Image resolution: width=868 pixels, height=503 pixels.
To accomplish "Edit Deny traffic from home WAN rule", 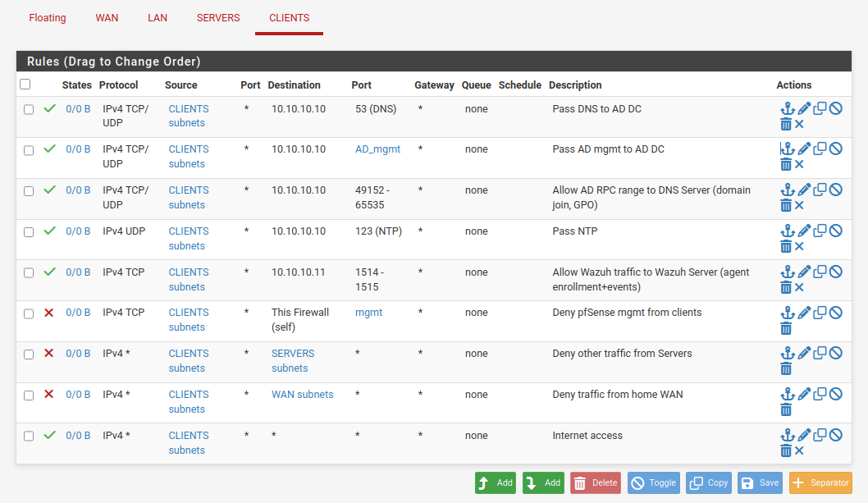I will (x=804, y=395).
